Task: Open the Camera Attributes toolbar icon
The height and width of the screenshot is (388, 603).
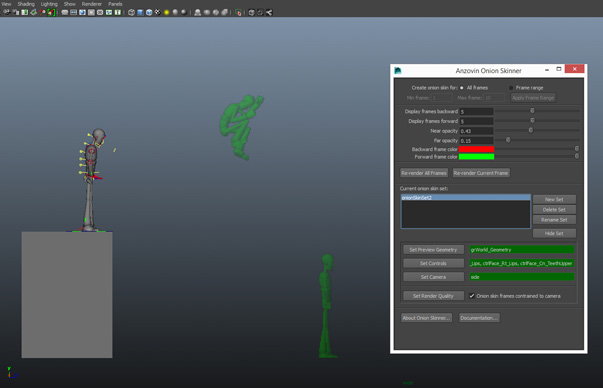Action: pyautogui.click(x=16, y=12)
